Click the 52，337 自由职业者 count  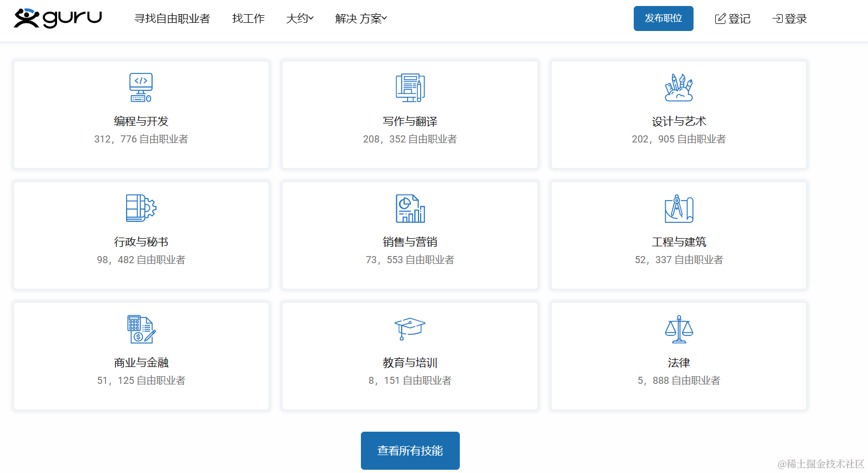pos(679,260)
